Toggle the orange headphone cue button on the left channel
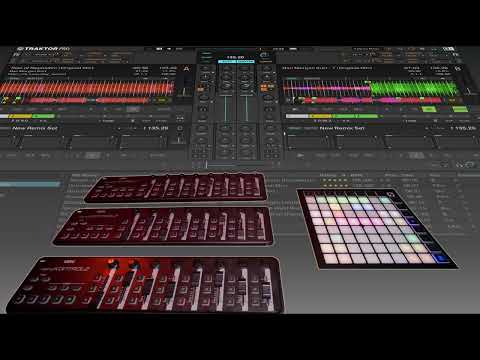 click(201, 89)
